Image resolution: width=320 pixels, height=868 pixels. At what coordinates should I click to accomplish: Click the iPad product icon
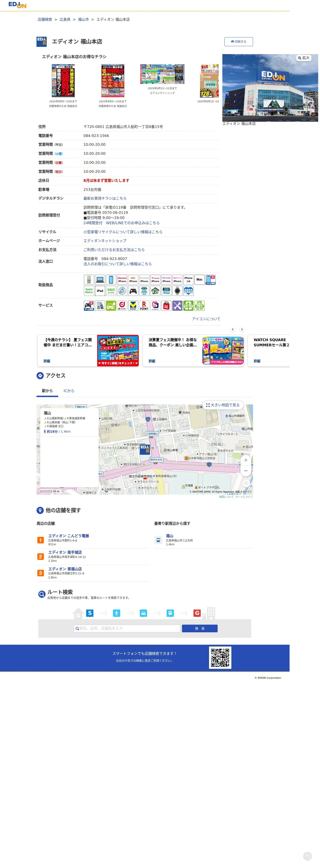[100, 291]
